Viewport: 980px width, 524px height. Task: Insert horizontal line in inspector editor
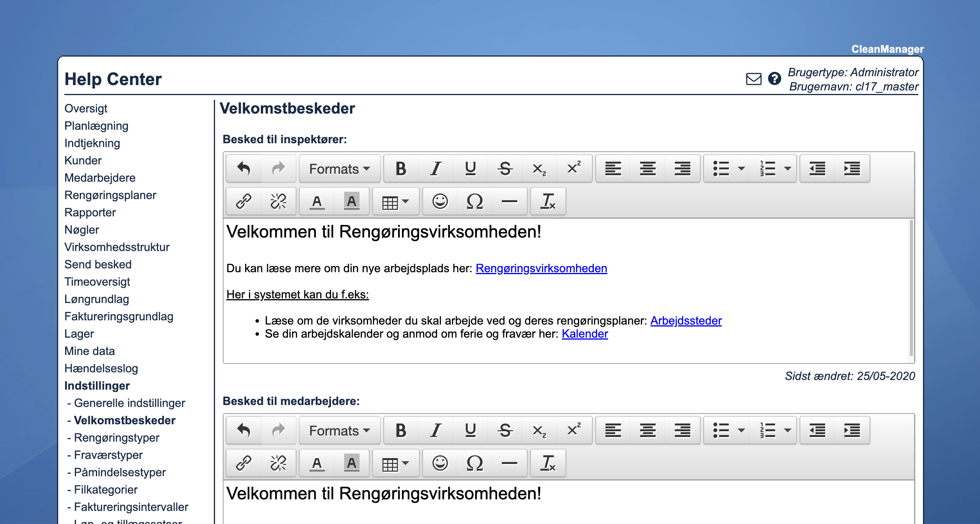[x=509, y=201]
